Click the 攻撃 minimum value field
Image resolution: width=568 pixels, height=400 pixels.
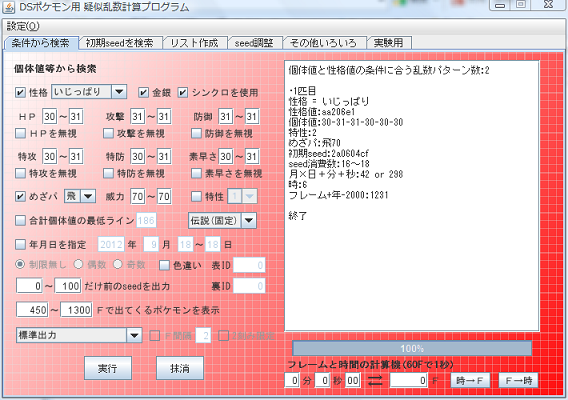tap(137, 116)
